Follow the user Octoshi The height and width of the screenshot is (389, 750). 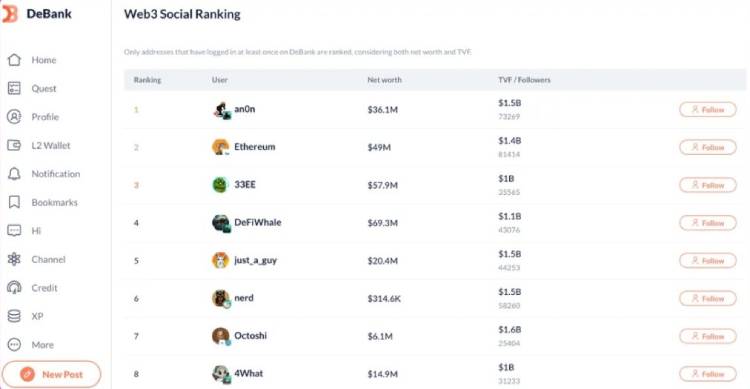[707, 336]
